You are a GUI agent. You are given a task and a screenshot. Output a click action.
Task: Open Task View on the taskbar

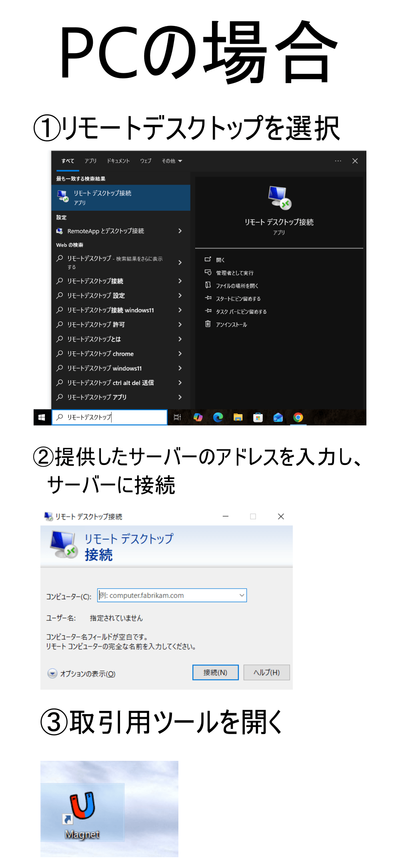177,417
